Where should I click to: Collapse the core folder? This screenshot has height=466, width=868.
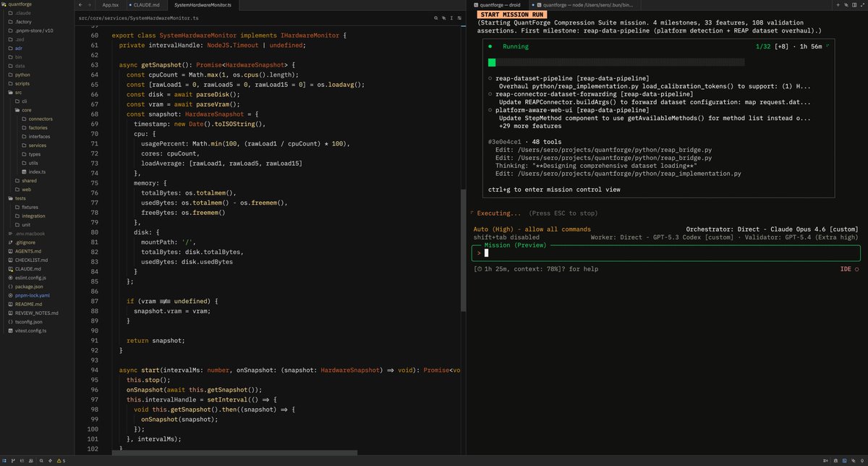pos(26,110)
